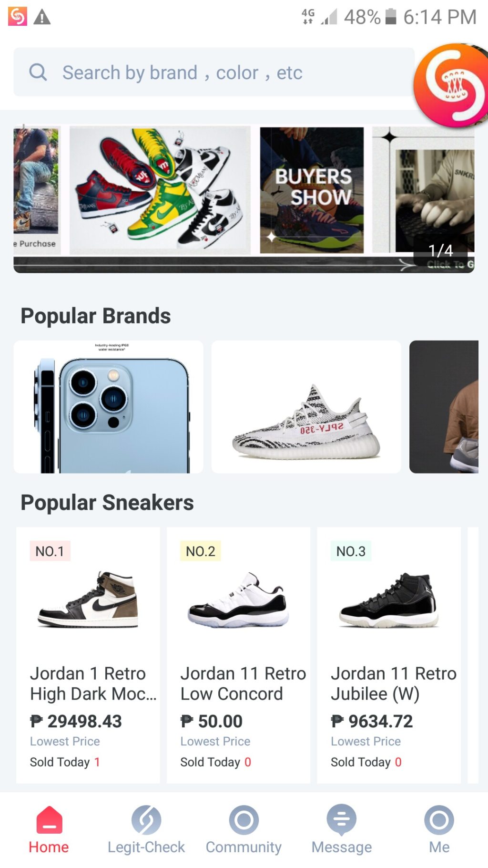Focus the search by brand field
Image resolution: width=488 pixels, height=868 pixels.
click(x=214, y=72)
